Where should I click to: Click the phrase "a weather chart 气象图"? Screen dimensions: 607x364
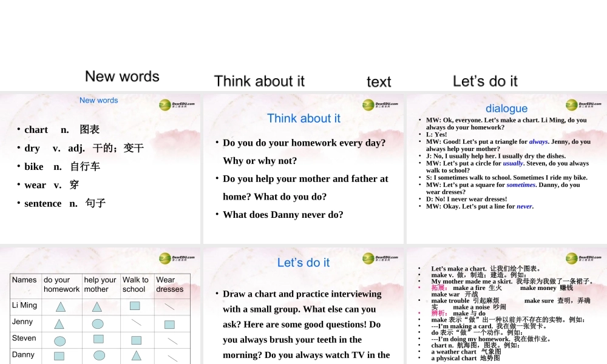[x=466, y=352]
